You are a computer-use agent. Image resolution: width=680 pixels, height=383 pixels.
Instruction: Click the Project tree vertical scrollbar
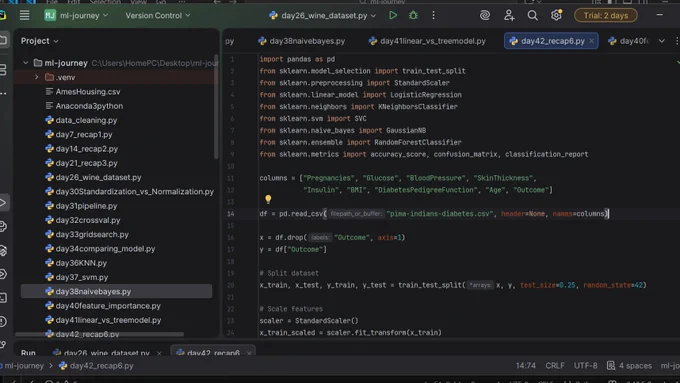pyautogui.click(x=216, y=106)
